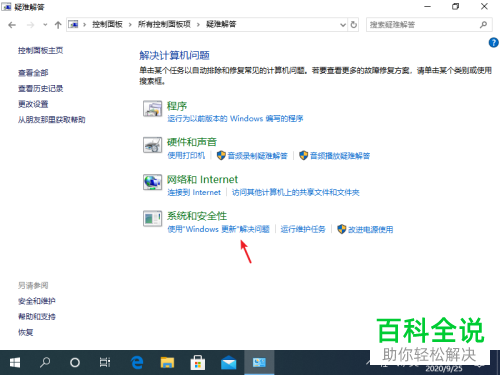Open the 硬件和声音 category icon
Image resolution: width=500 pixels, height=375 pixels.
tap(153, 145)
